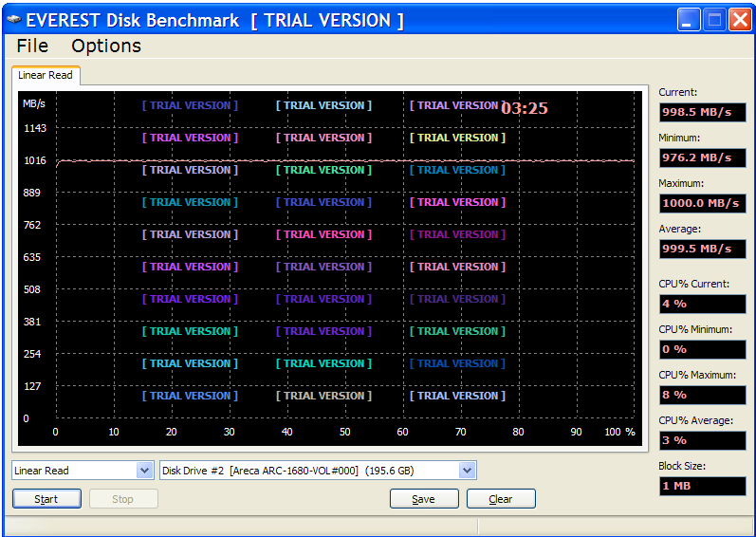Close the EVEREST Disk Benchmark window
Viewport: 756px width, 537px height.
740,20
